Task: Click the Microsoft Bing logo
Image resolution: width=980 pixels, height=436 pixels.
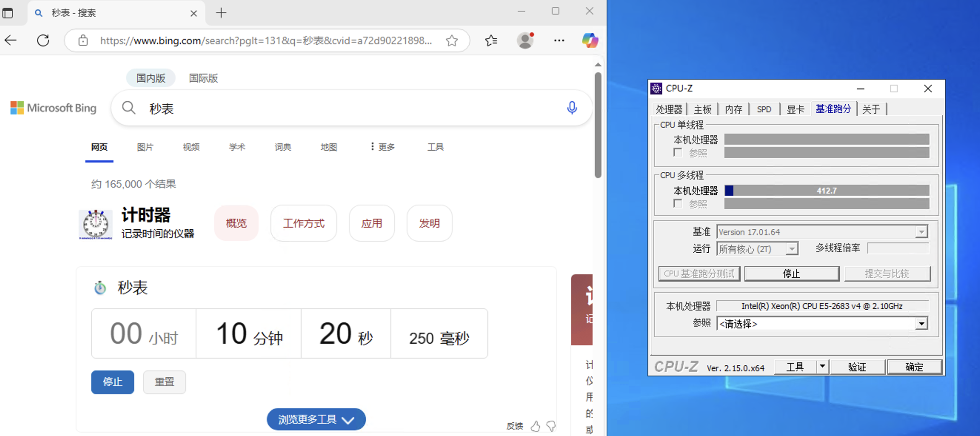Action: (53, 108)
